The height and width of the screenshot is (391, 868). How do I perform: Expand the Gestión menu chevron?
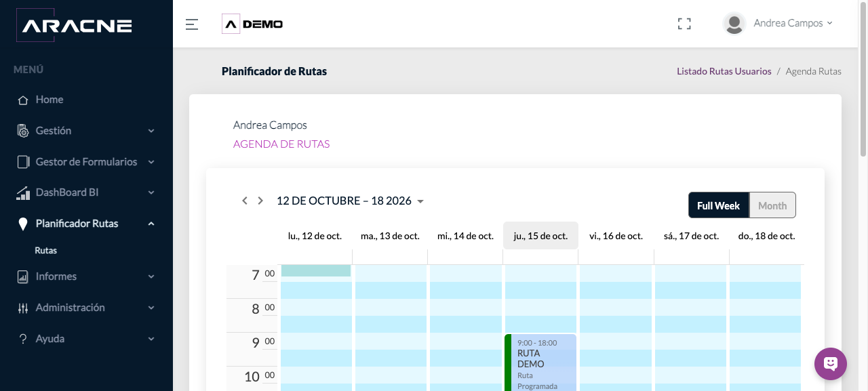(151, 131)
